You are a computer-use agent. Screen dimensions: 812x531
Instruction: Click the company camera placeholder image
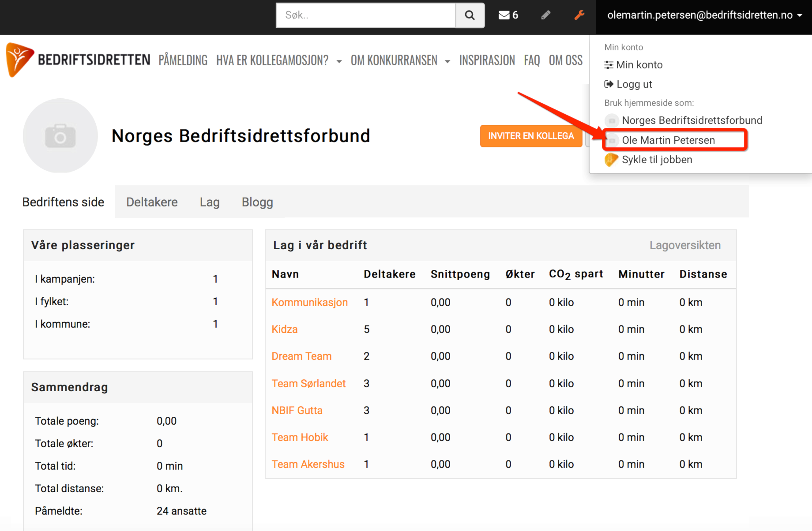(60, 135)
